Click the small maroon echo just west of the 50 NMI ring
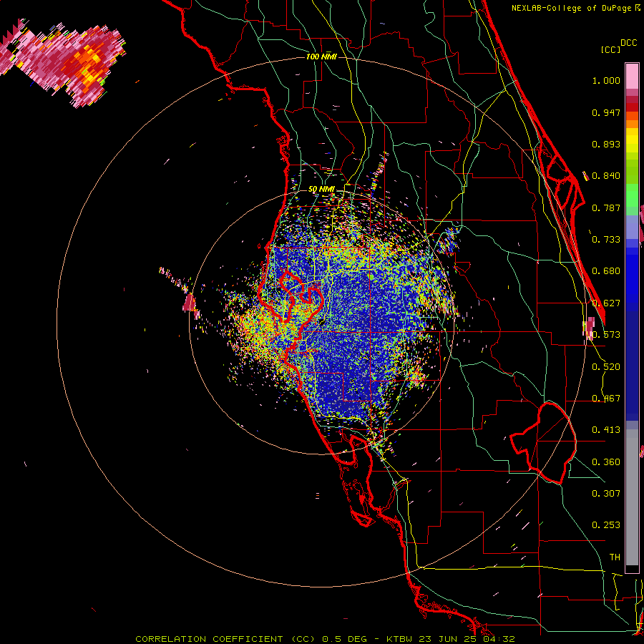Viewport: 644px width, 644px height. click(190, 303)
